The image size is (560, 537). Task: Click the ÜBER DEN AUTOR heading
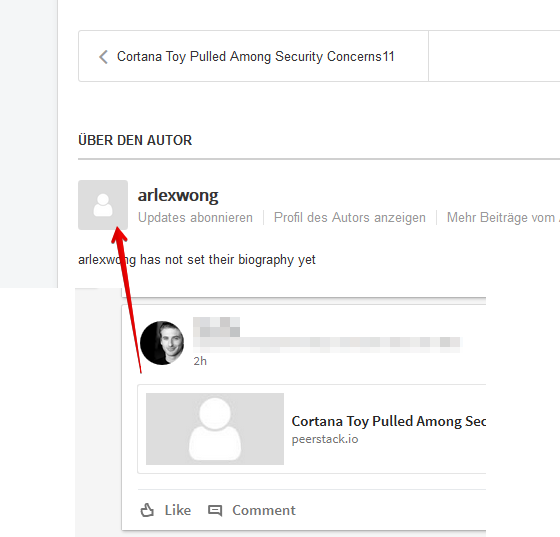pyautogui.click(x=135, y=140)
